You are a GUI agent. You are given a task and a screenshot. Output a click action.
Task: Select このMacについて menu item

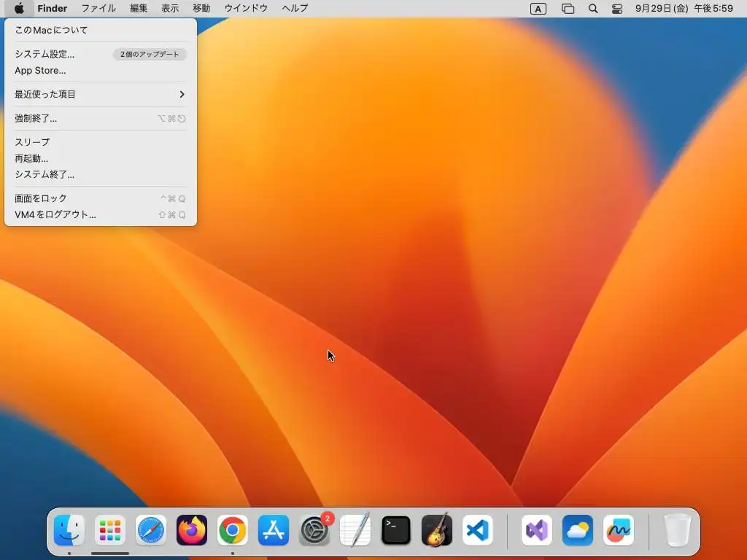tap(101, 30)
